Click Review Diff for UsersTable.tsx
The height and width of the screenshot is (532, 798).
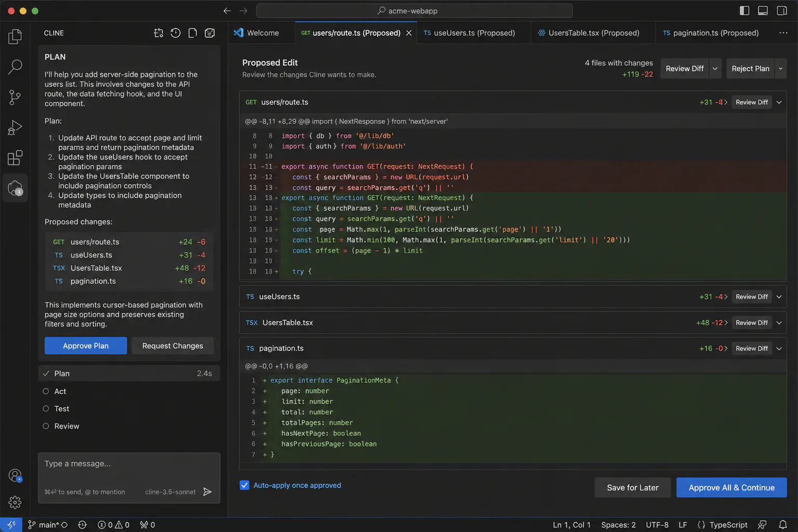(752, 323)
